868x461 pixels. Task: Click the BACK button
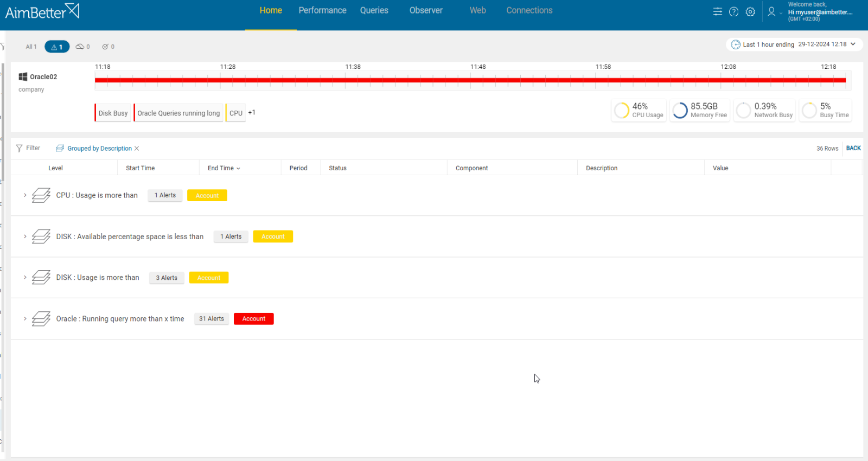(853, 148)
